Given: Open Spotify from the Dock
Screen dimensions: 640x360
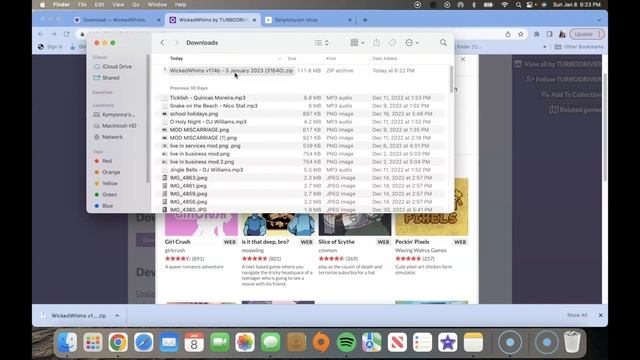Looking at the screenshot, I should (x=347, y=342).
